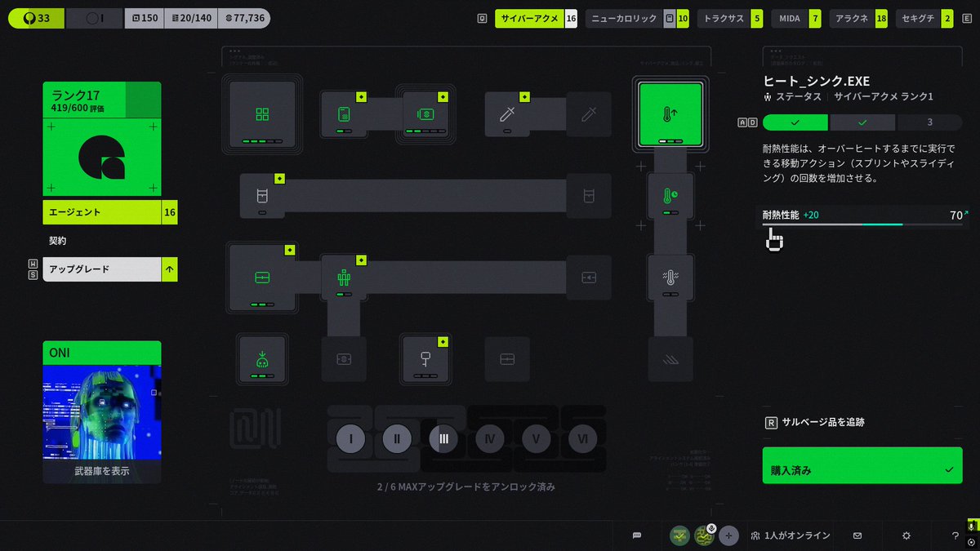Click the ランク17 faction rank card
980x551 pixels.
click(x=102, y=139)
